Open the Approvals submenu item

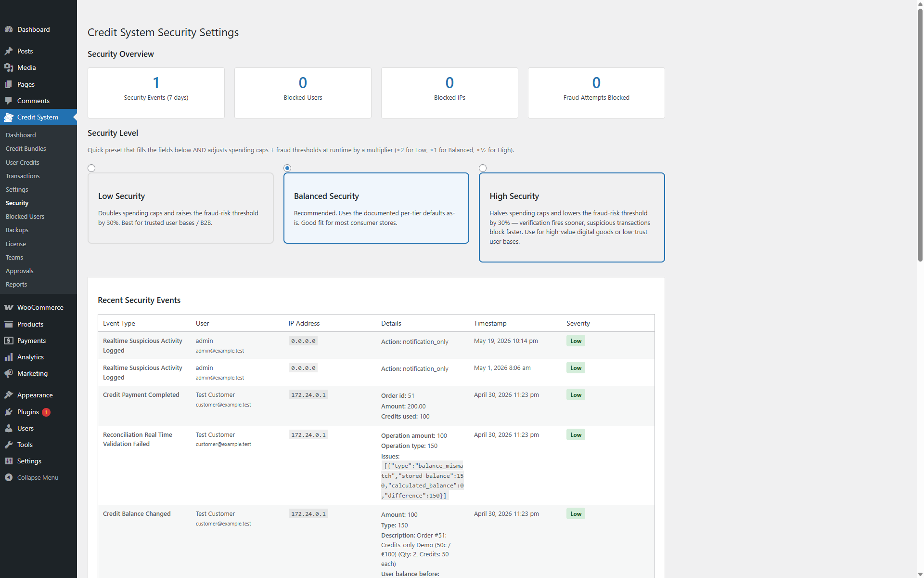point(20,271)
